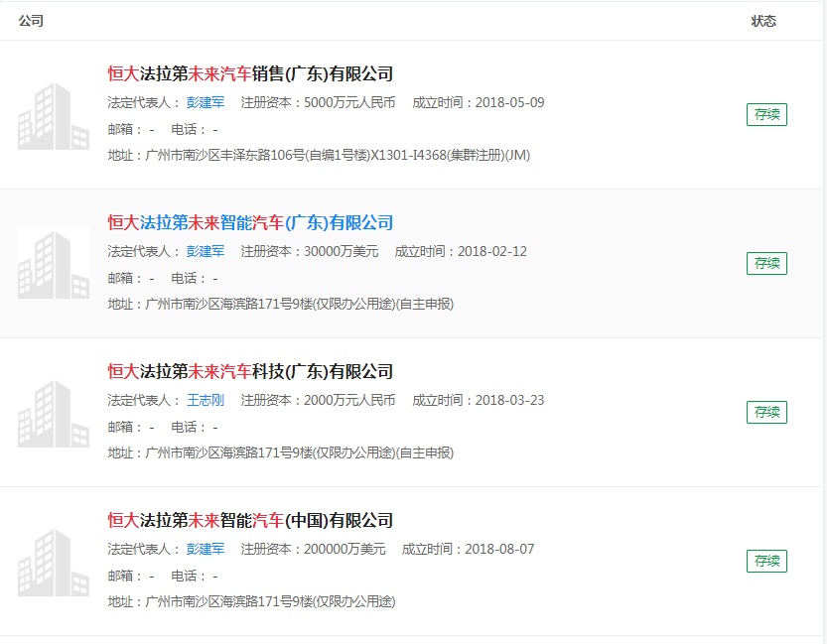Click 彭建军 under 智能汽车(中国) company
Image resolution: width=827 pixels, height=644 pixels.
(206, 549)
